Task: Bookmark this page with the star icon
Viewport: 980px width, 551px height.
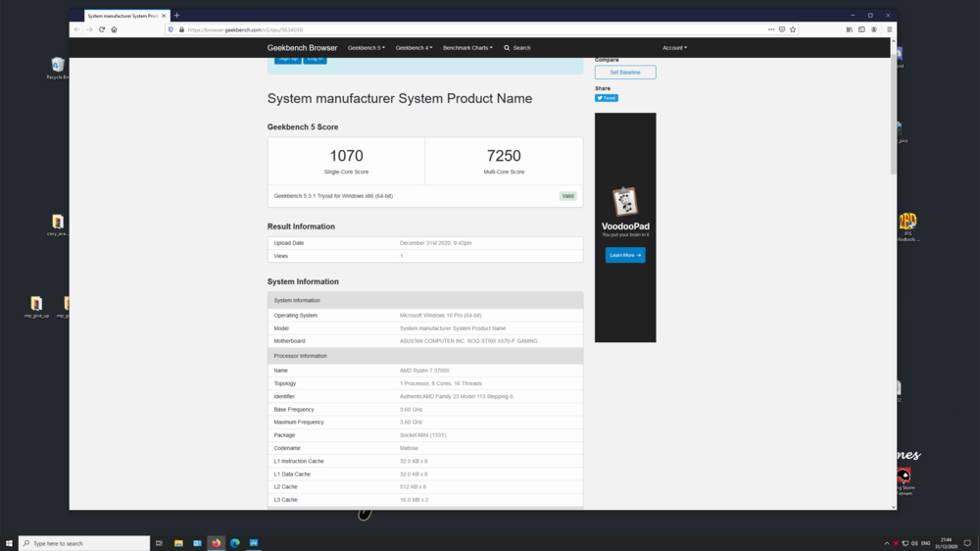Action: click(793, 29)
